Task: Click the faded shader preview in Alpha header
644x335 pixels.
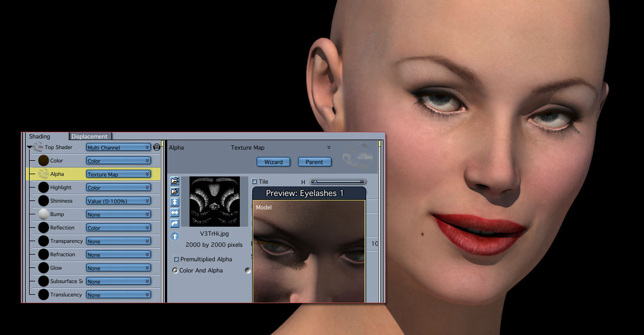Action: pos(358,156)
